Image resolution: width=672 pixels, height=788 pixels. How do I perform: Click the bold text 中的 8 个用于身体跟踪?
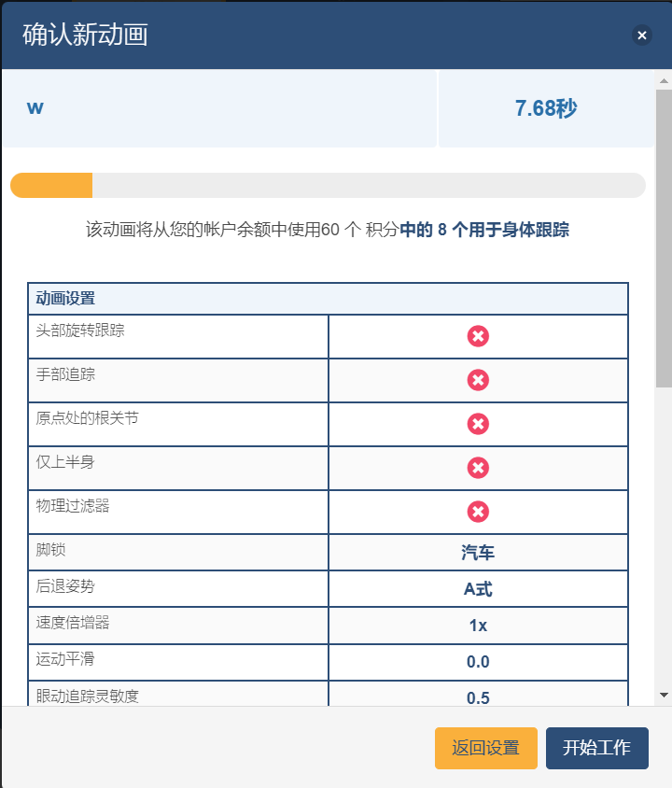click(484, 230)
